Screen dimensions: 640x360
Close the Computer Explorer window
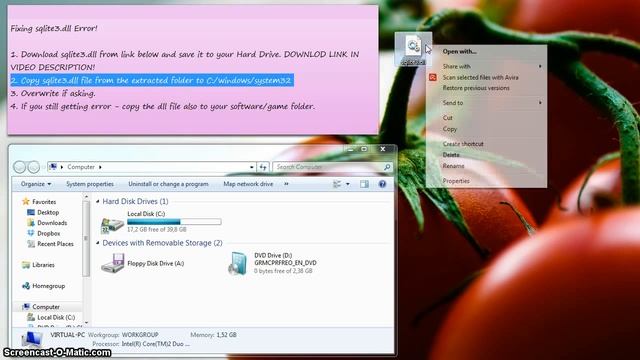pos(382,149)
